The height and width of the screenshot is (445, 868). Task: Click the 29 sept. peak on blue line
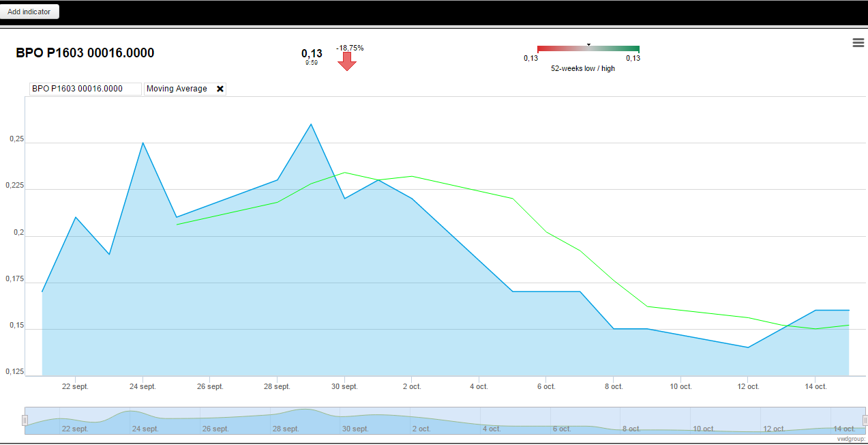point(311,124)
